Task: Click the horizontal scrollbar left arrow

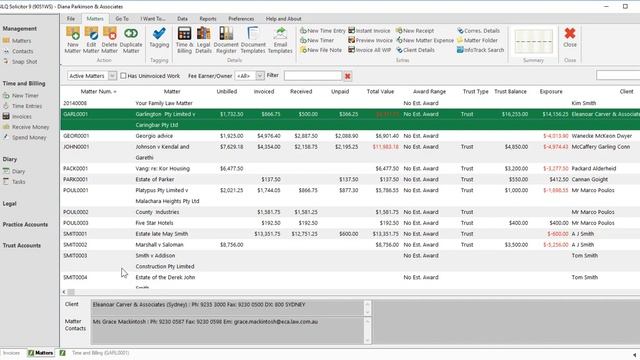Action: 64,292
